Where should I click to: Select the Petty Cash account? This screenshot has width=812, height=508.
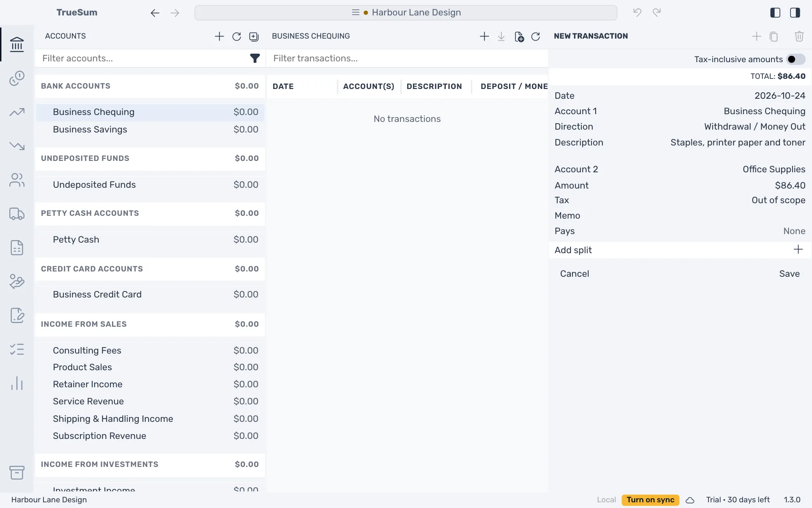click(x=150, y=240)
